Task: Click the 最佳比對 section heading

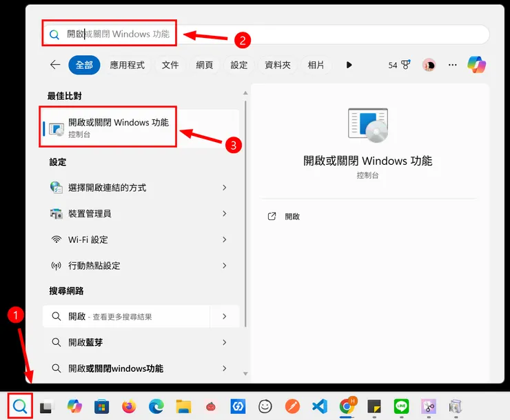Action: [x=64, y=96]
